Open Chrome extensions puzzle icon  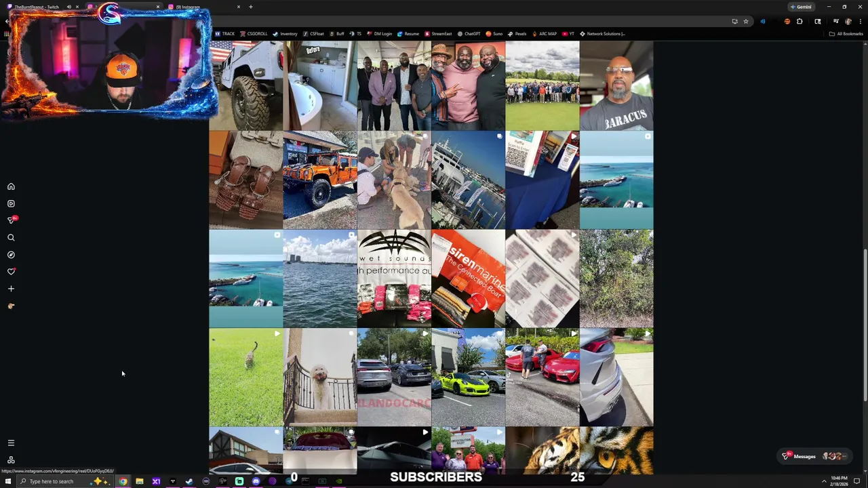point(800,22)
